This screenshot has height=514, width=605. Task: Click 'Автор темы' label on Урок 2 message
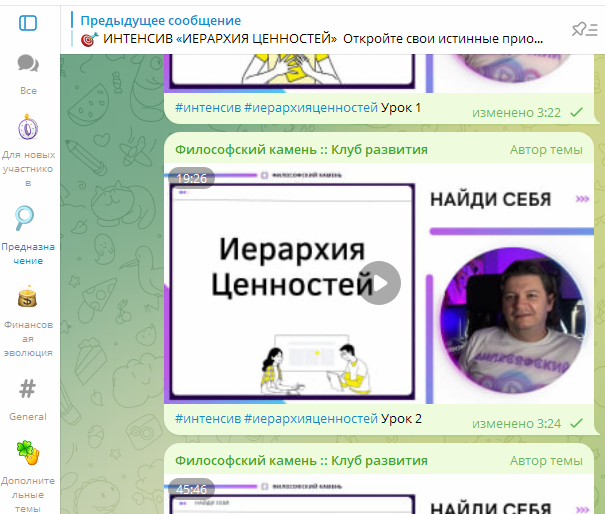click(x=546, y=150)
